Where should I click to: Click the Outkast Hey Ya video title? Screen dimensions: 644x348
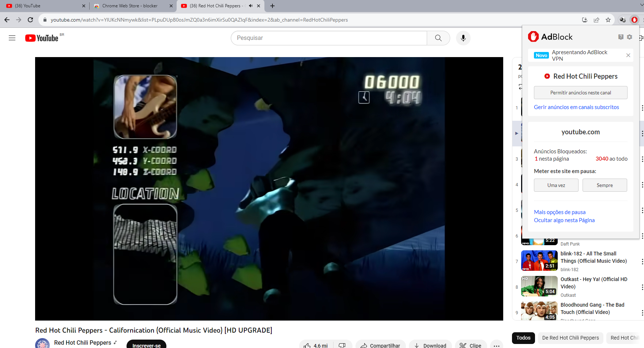point(594,283)
